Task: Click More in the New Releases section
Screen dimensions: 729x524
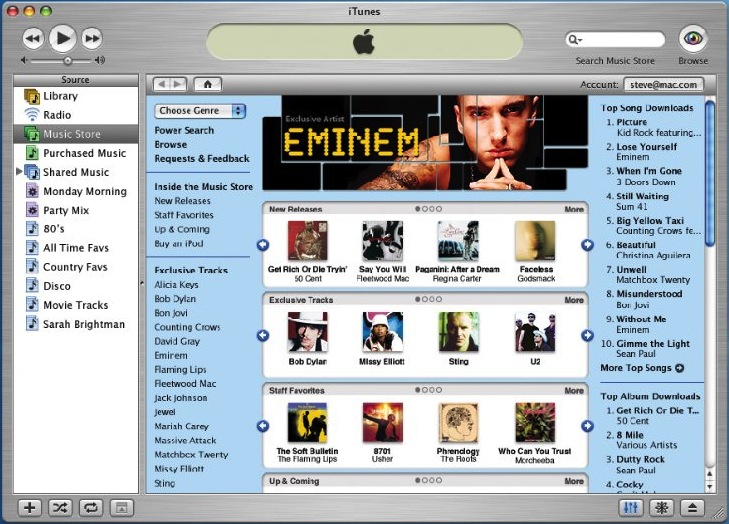Action: [x=574, y=209]
